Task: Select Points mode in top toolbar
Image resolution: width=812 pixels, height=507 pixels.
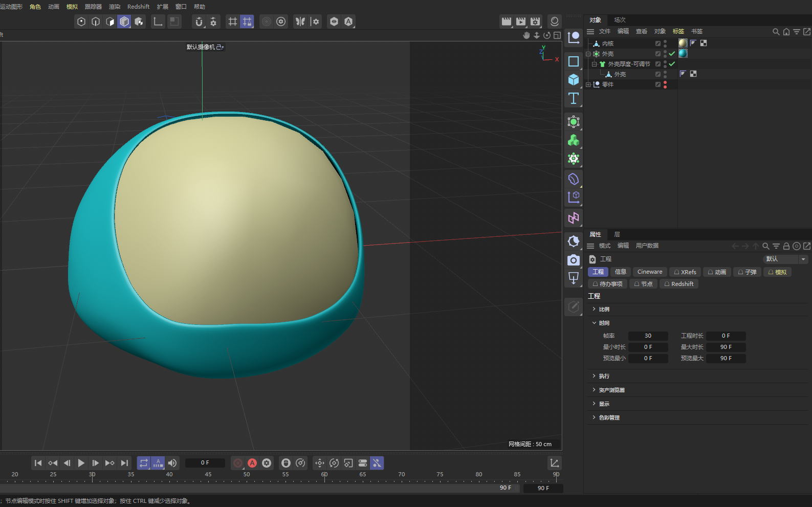Action: [81, 21]
